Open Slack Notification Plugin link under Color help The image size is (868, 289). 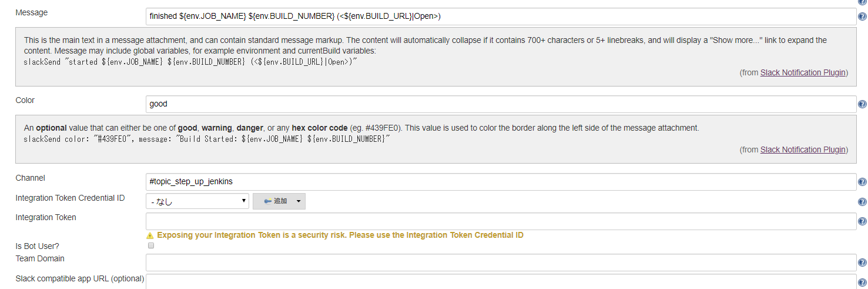[803, 150]
